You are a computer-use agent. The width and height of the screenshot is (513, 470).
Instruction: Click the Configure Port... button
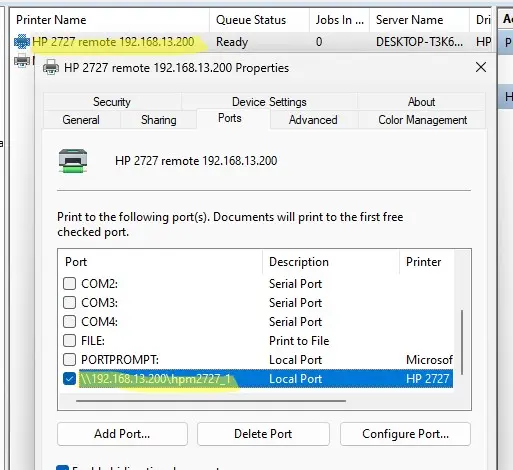pyautogui.click(x=405, y=434)
